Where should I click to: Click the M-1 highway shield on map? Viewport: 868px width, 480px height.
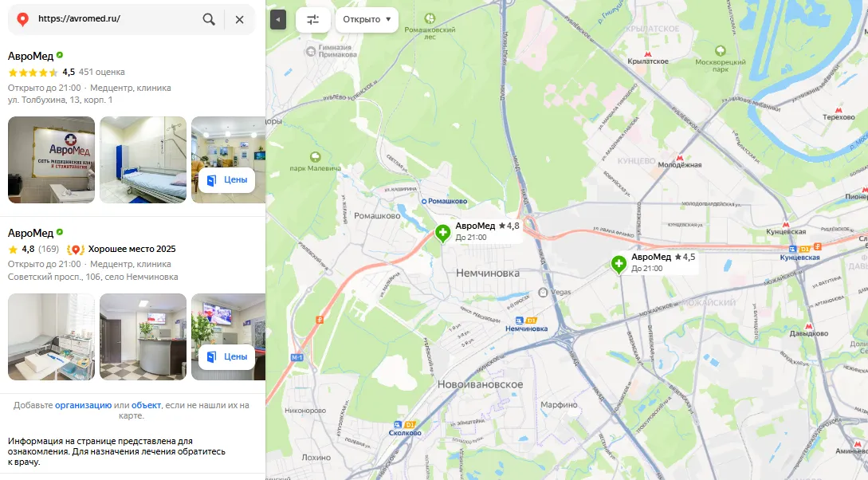coord(297,358)
